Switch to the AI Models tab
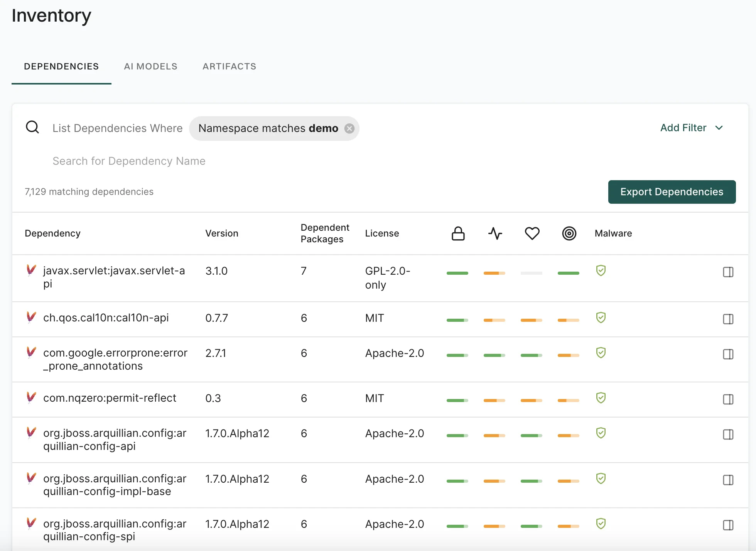The width and height of the screenshot is (756, 551). [150, 66]
